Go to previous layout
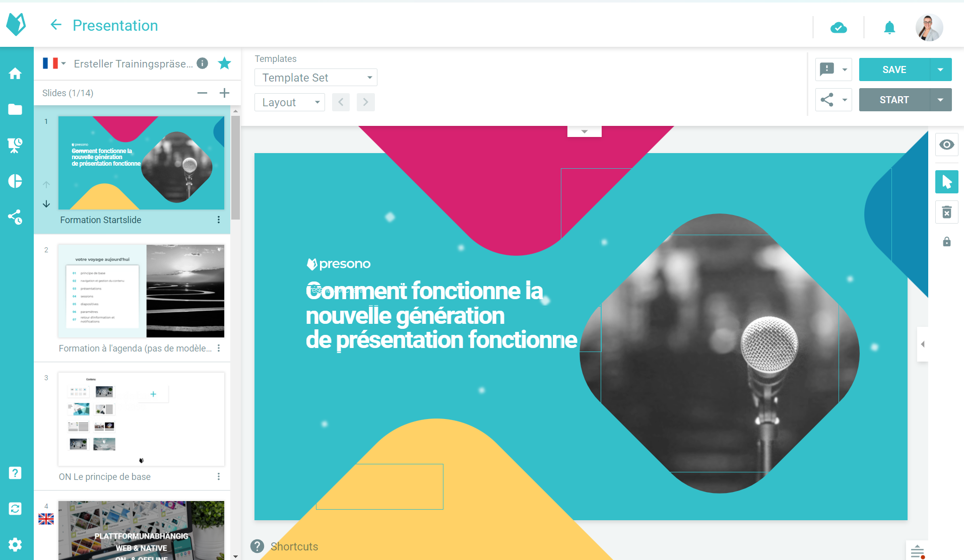Screen dimensions: 964x560 (x=341, y=102)
